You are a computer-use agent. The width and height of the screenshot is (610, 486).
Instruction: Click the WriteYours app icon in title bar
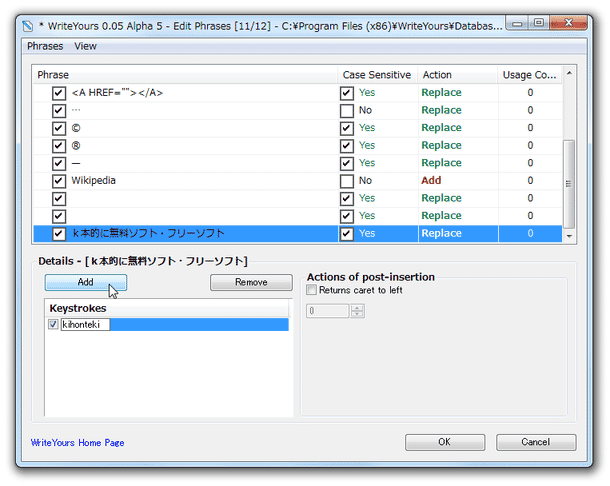pyautogui.click(x=28, y=26)
